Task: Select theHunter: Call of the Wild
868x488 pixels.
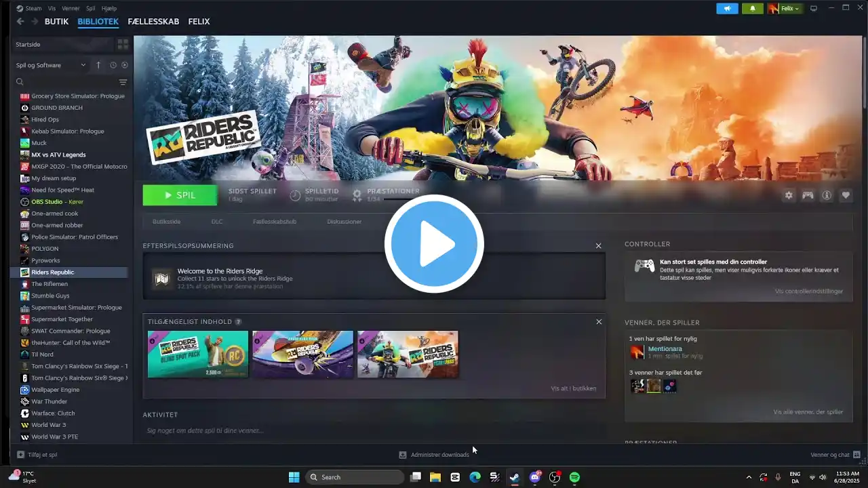Action: (69, 343)
